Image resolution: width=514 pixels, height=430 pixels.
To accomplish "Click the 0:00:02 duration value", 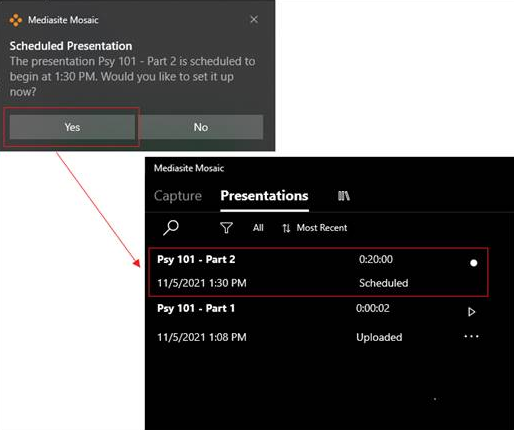I will pos(373,308).
